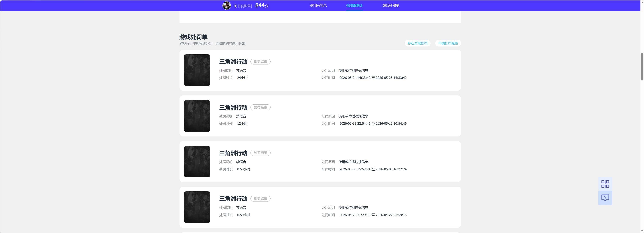Click 使用或传播违规信息 reason on the 12小时 card
The height and width of the screenshot is (233, 644).
[x=353, y=116]
